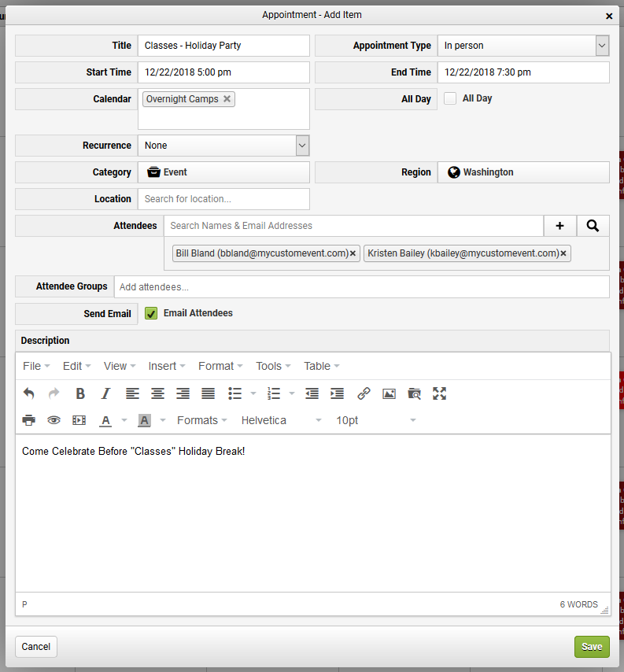Remove Overnight Camps calendar tag
The height and width of the screenshot is (672, 624).
coord(227,99)
